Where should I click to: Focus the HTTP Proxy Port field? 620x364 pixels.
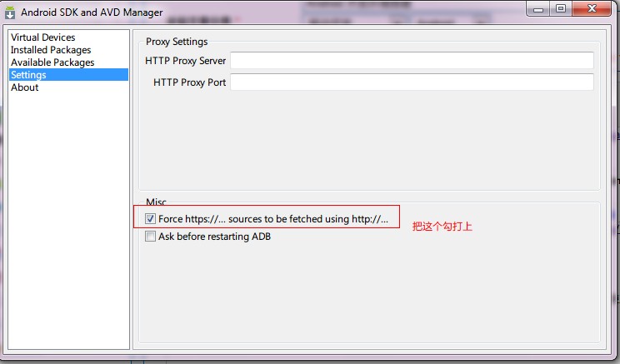click(x=412, y=82)
